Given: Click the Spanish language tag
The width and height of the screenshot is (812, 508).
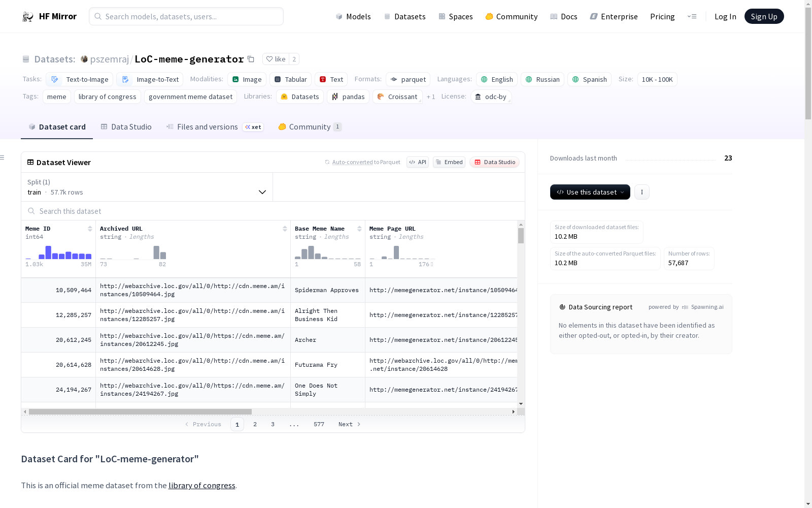Looking at the screenshot, I should click(589, 79).
